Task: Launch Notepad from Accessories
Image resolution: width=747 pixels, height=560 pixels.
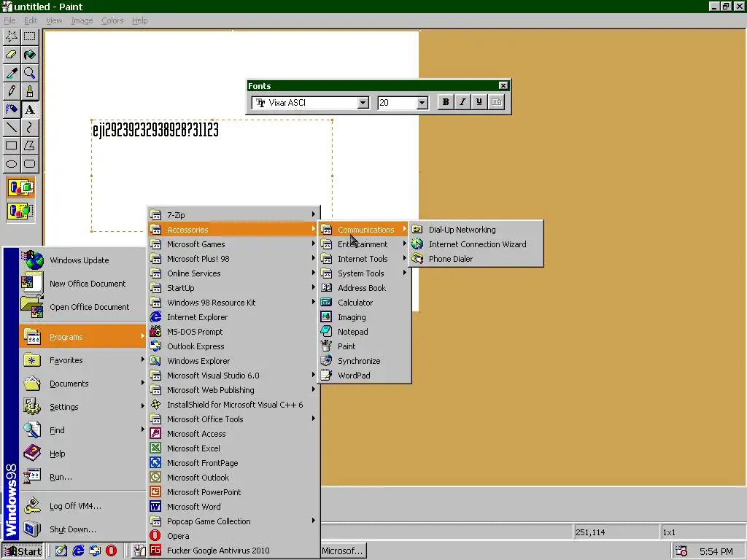Action: pos(365,332)
